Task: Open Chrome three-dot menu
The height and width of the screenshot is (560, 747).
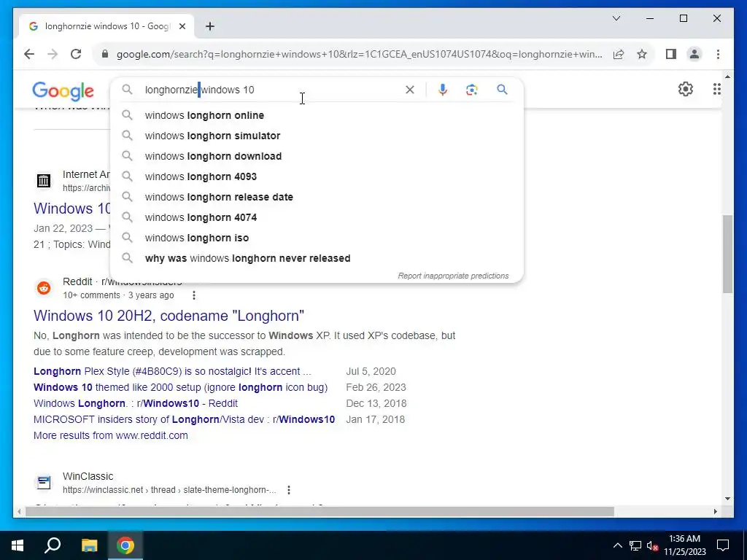Action: point(718,54)
